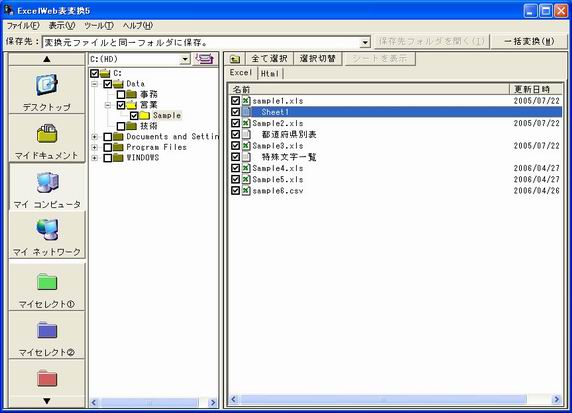This screenshot has height=413, width=572.
Task: Open the Desktop shortcut icon
Action: click(47, 85)
